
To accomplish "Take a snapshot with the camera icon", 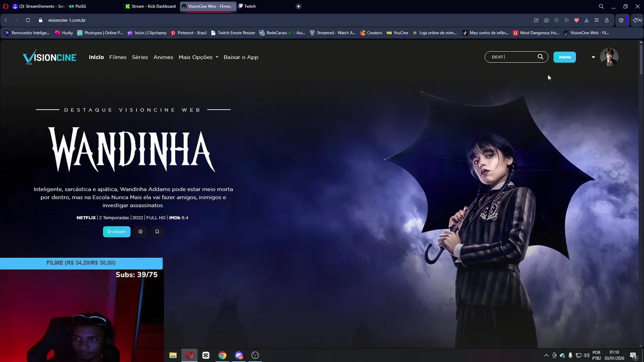I will pos(546,20).
